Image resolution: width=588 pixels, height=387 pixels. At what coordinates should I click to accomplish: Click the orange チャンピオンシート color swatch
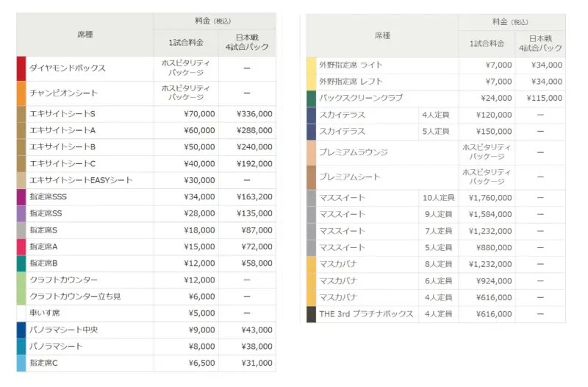(x=21, y=93)
